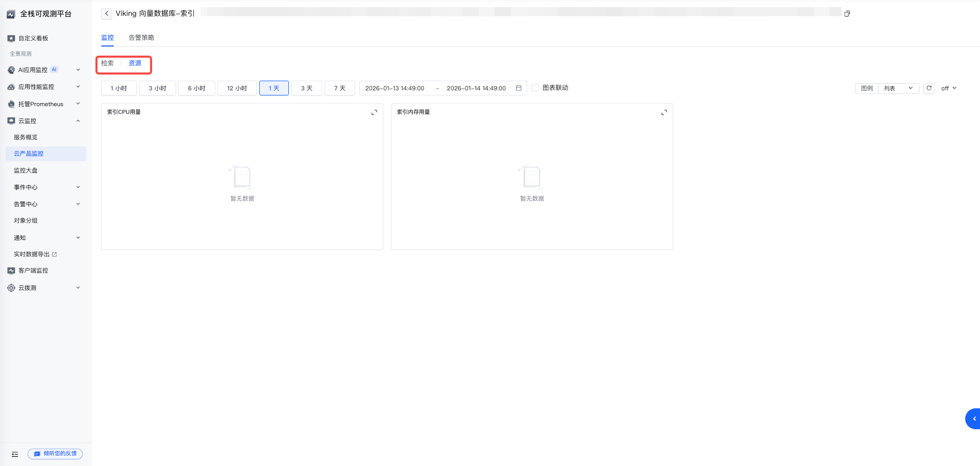Set time range to 6 小时
The width and height of the screenshot is (980, 466).
click(x=197, y=88)
